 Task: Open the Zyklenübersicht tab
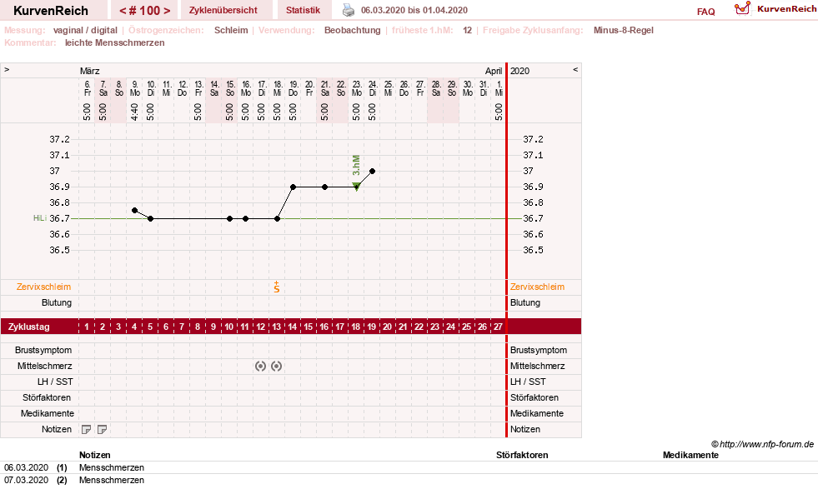coord(223,10)
